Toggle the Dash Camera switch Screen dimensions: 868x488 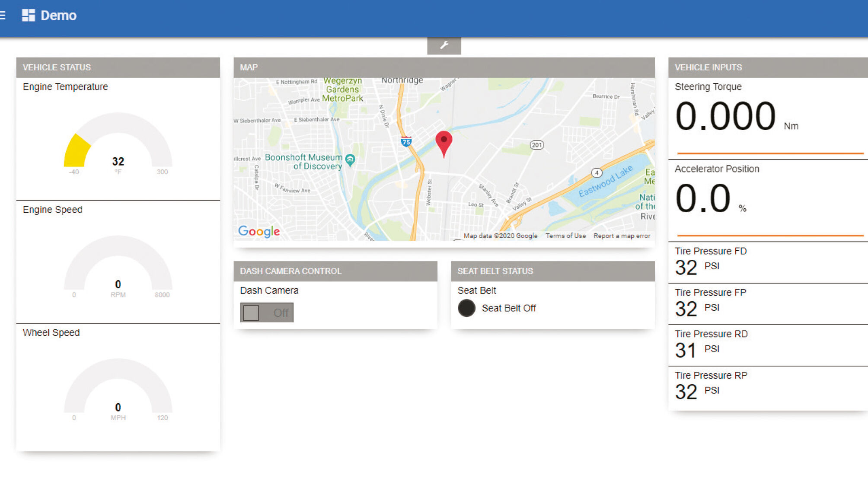267,313
